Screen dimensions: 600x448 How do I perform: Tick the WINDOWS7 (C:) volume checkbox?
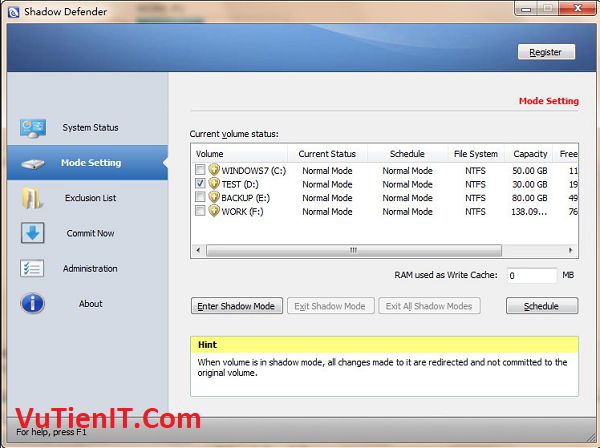[200, 169]
